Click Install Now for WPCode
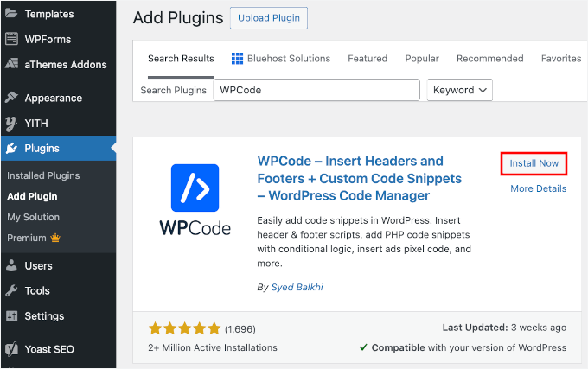This screenshot has height=369, width=588. tap(534, 163)
